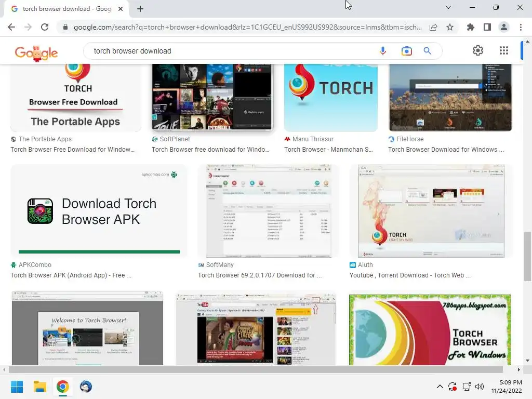This screenshot has height=399, width=532.
Task: Click the Chrome taskbar icon
Action: (x=63, y=387)
